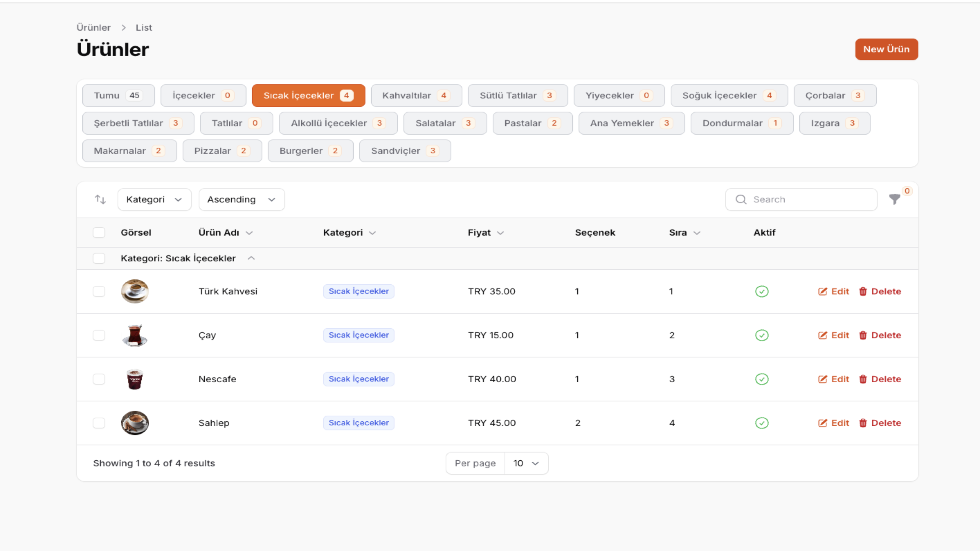Click the sort arrows icon
The height and width of the screenshot is (551, 980).
coord(100,199)
